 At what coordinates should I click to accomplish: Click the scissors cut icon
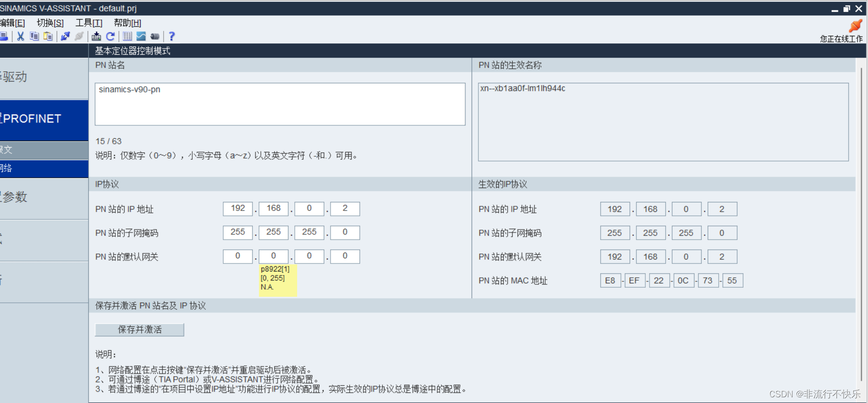coord(21,36)
